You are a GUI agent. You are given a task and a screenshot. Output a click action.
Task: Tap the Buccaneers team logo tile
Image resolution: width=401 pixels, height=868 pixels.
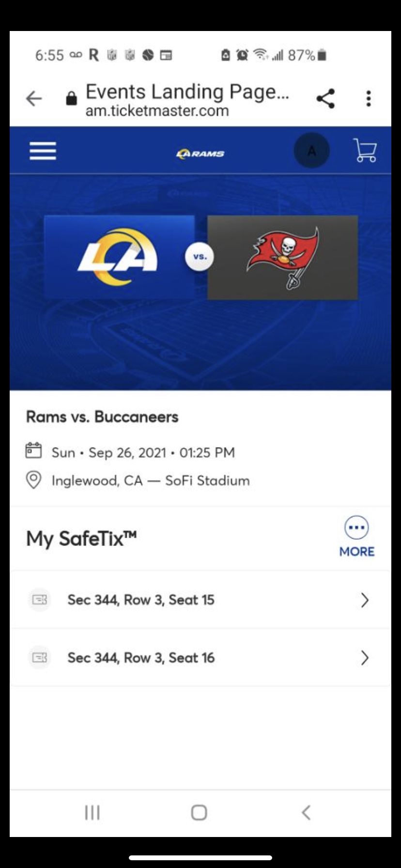pos(283,257)
